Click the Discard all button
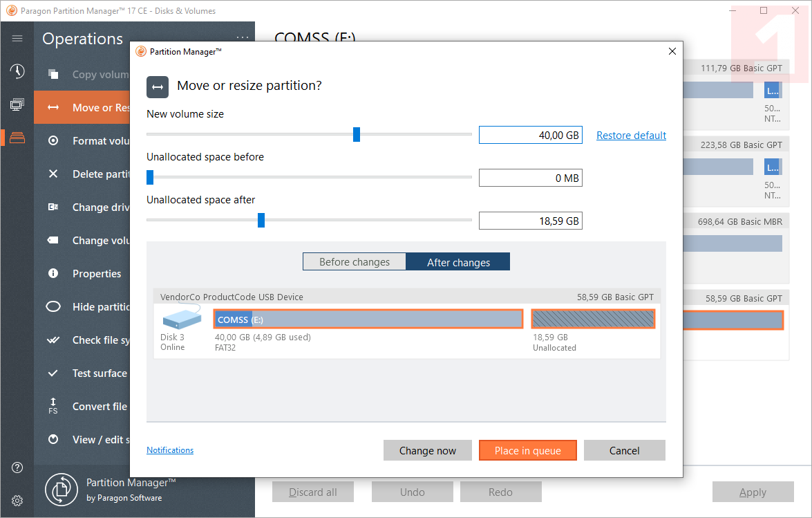Image resolution: width=812 pixels, height=518 pixels. tap(313, 492)
